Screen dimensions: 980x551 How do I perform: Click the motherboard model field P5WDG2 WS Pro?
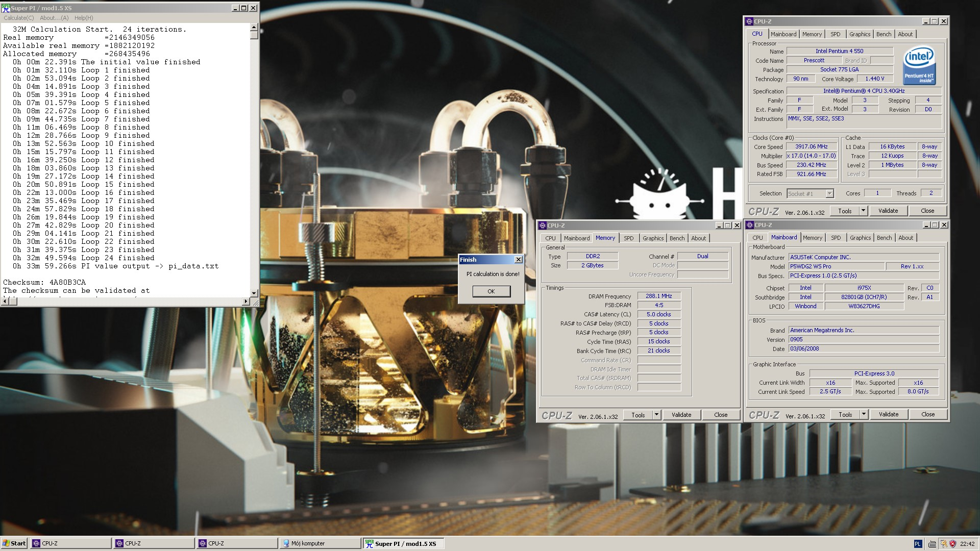[x=836, y=266]
